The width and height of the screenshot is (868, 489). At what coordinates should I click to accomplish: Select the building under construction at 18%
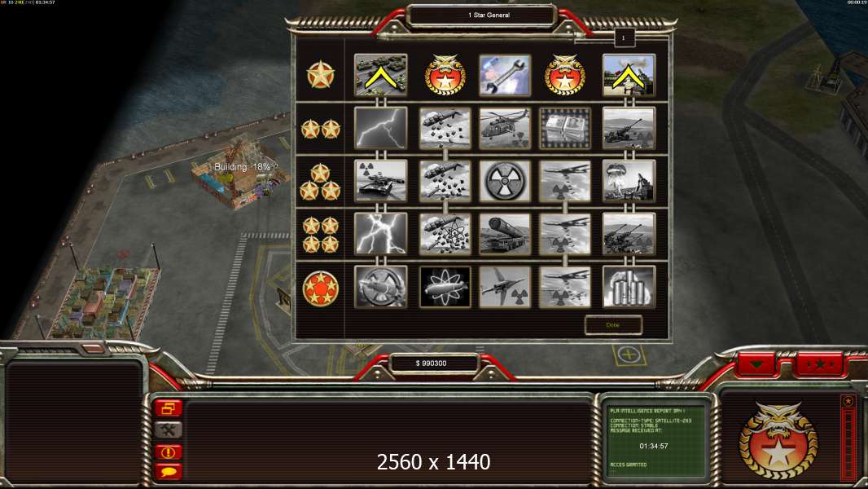click(x=241, y=173)
